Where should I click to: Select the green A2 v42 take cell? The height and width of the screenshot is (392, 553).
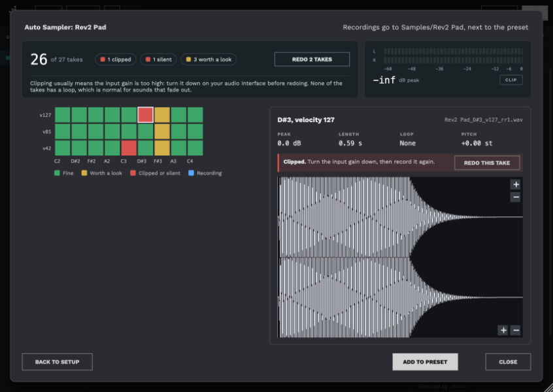[x=112, y=148]
